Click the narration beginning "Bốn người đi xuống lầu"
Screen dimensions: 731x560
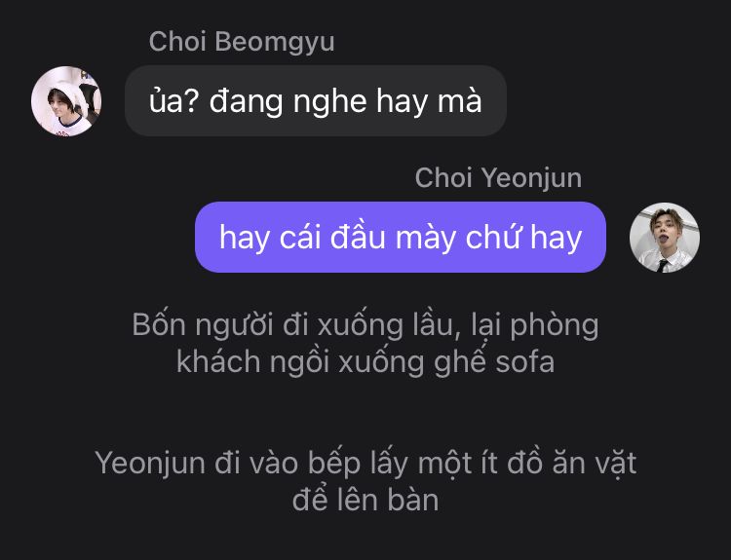[x=365, y=343]
